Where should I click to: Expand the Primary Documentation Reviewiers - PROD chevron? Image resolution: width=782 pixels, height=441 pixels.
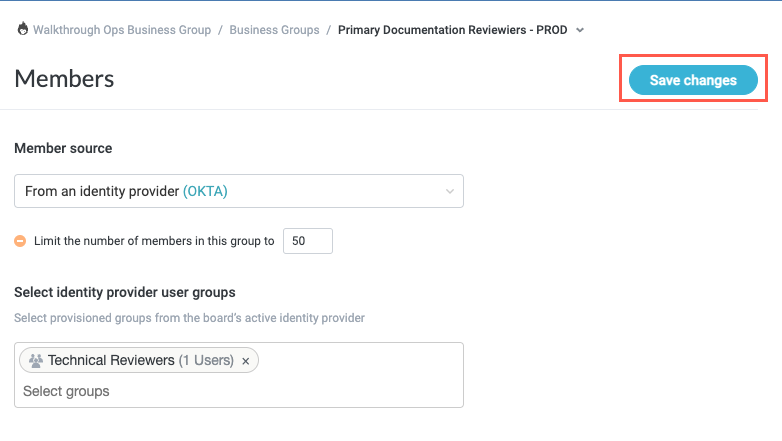click(580, 30)
